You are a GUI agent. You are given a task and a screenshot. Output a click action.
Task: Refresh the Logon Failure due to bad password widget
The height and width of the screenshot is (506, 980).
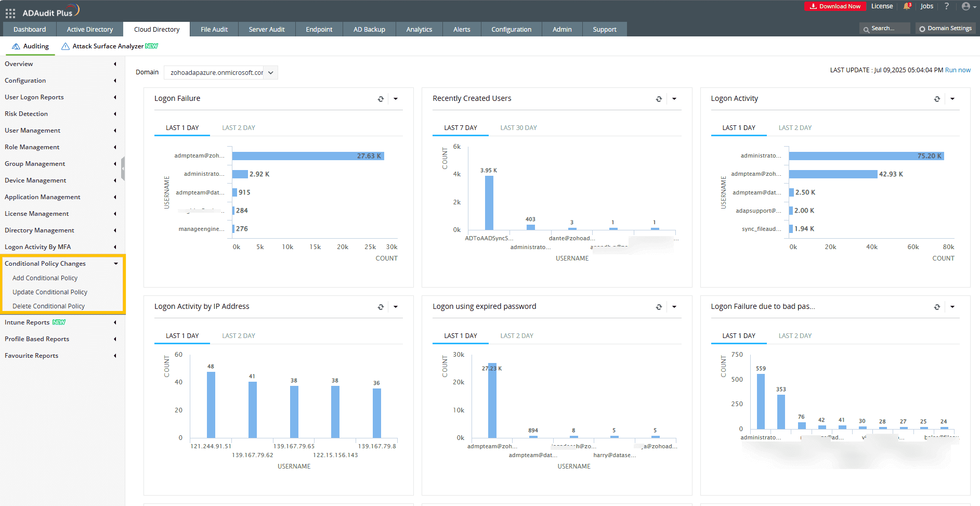[937, 306]
